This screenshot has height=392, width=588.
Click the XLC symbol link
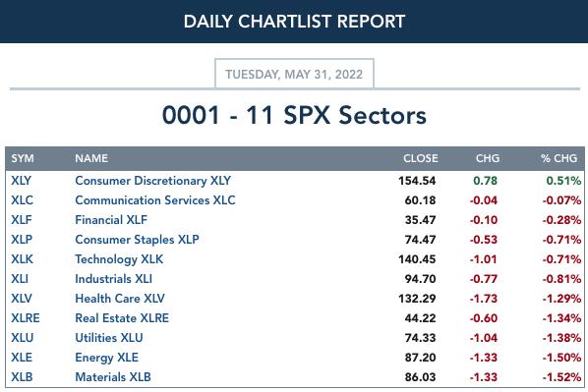(23, 200)
